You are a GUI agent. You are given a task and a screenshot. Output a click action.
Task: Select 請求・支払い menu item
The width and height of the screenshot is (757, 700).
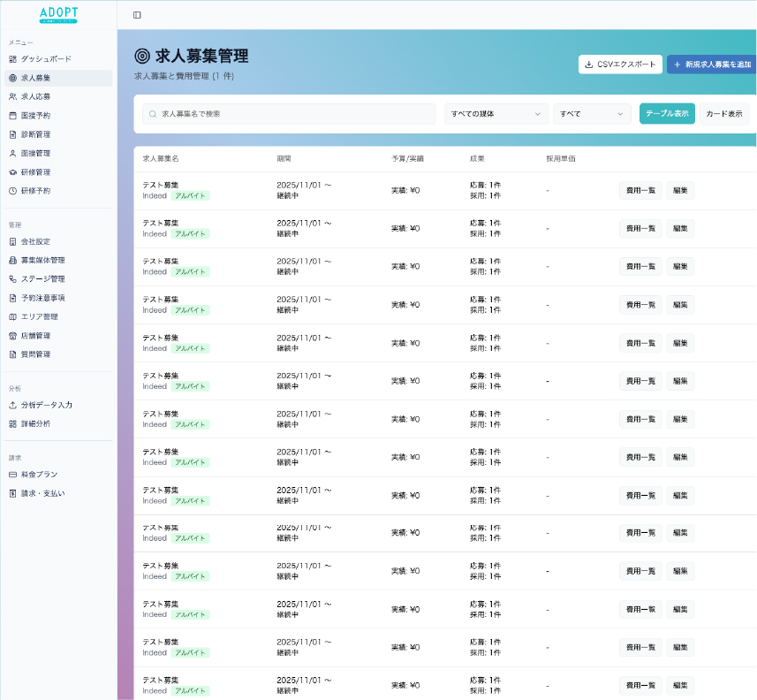42,493
